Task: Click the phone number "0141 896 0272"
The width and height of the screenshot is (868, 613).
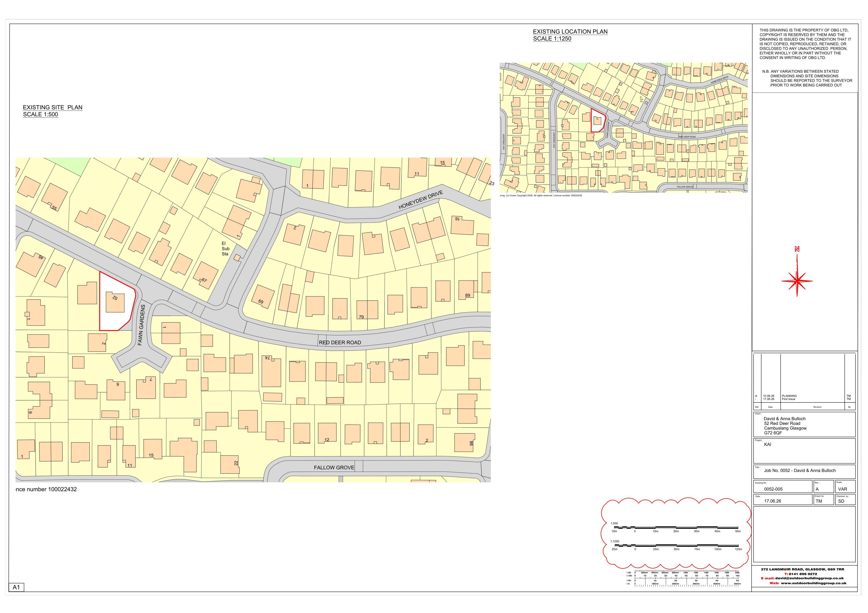Action: 803,574
